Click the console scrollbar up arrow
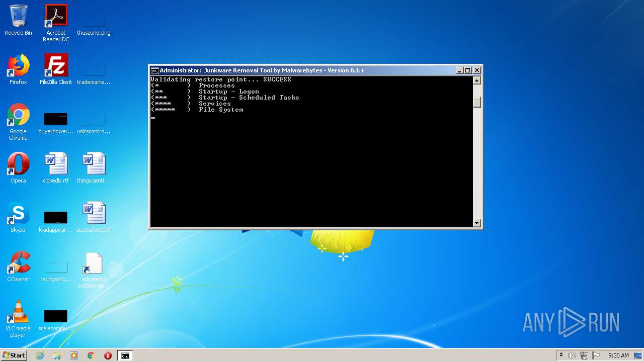This screenshot has height=362, width=644. point(477,80)
